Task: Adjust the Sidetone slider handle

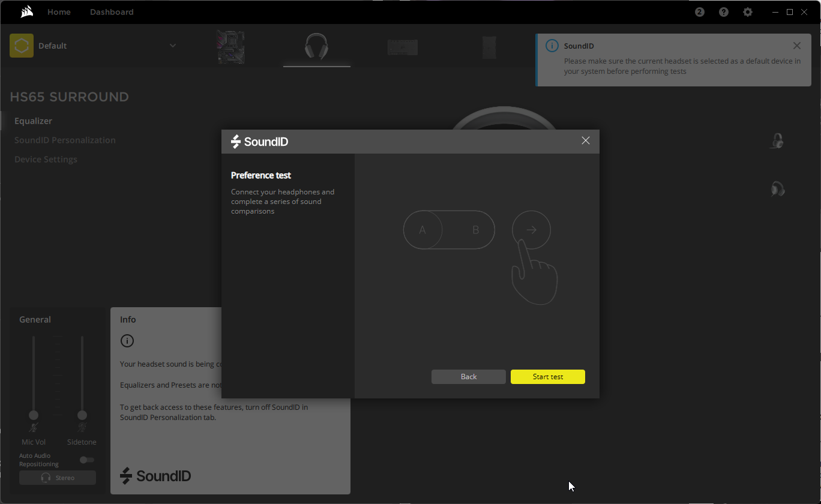Action: click(82, 415)
